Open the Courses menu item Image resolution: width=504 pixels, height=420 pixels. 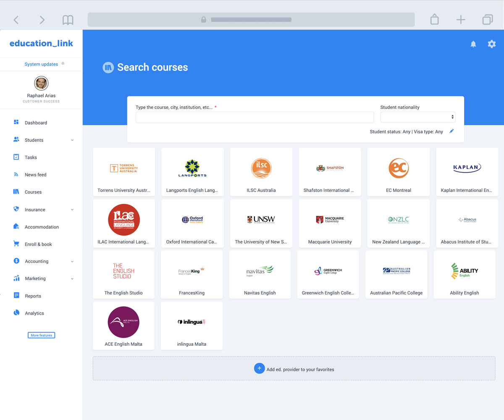33,192
